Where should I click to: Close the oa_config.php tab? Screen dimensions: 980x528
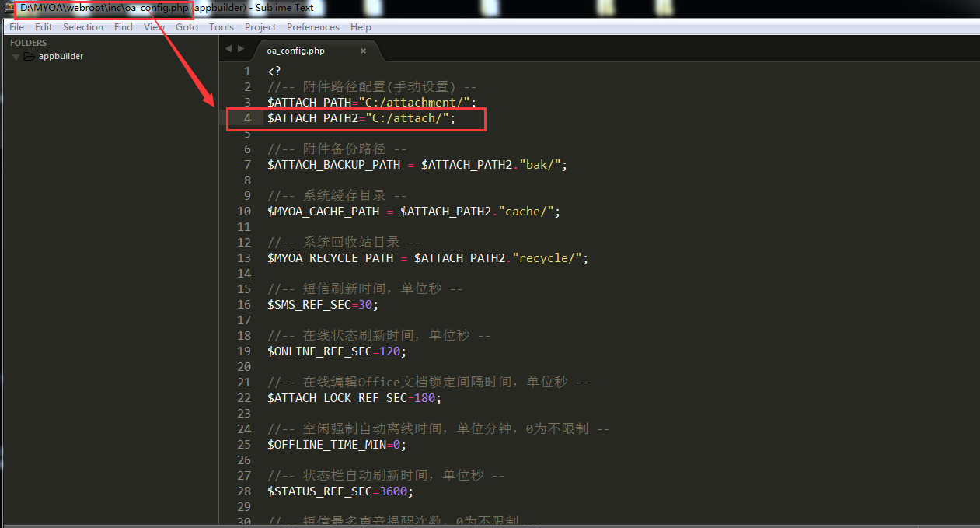point(363,51)
